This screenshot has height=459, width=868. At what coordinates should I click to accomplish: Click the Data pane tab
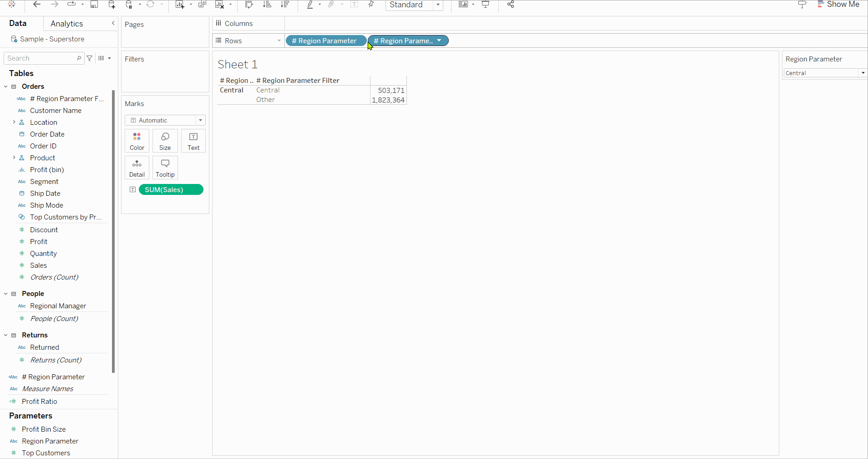tap(18, 23)
